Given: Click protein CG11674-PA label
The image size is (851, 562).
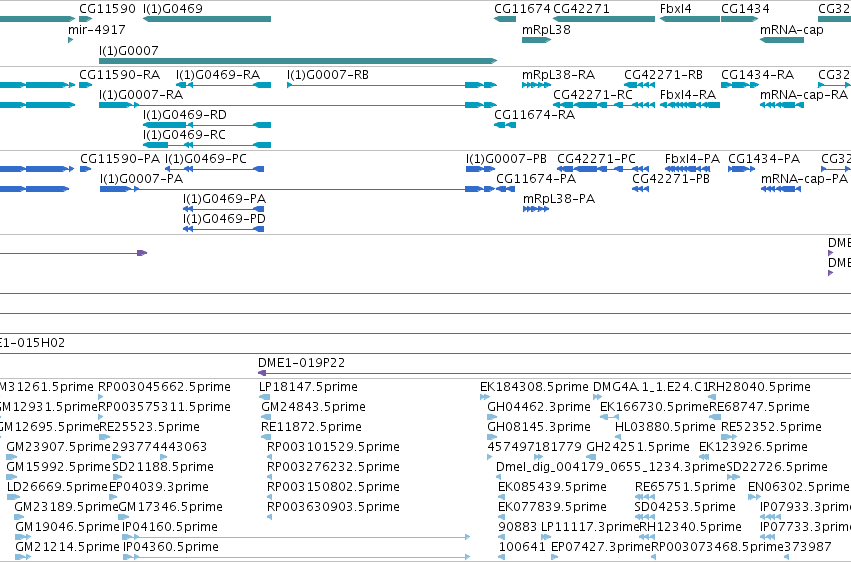Looking at the screenshot, I should point(536,178).
